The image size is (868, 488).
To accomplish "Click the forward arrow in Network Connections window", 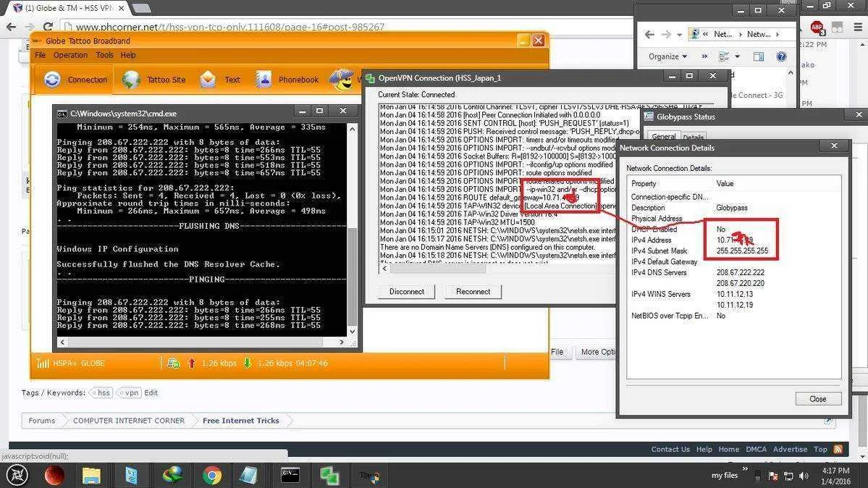I will pyautogui.click(x=666, y=34).
